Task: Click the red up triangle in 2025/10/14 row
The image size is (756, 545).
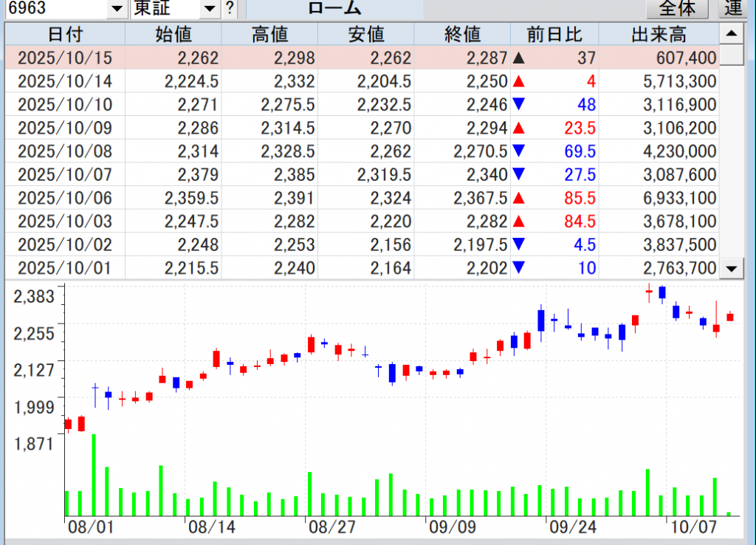Action: click(x=518, y=82)
